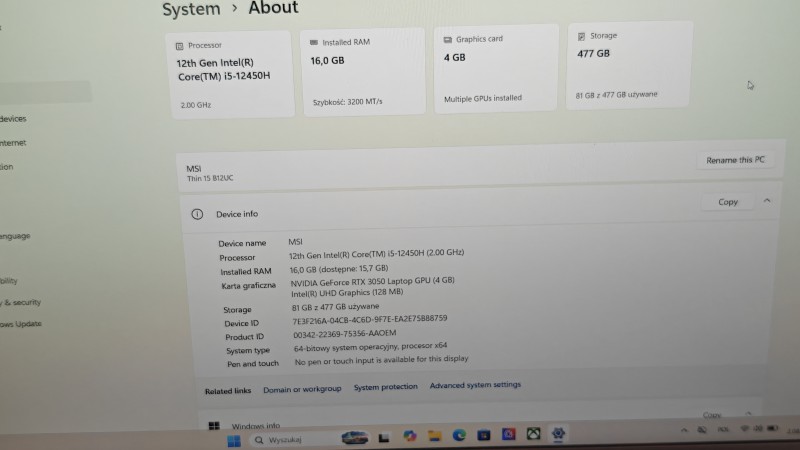Open Network & internet in the sidebar
The image size is (800, 450).
13,143
